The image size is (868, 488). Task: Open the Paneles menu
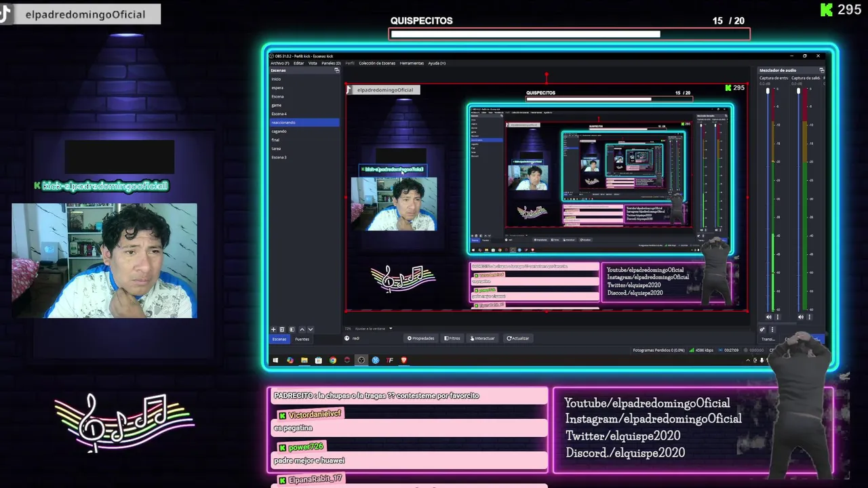(331, 63)
